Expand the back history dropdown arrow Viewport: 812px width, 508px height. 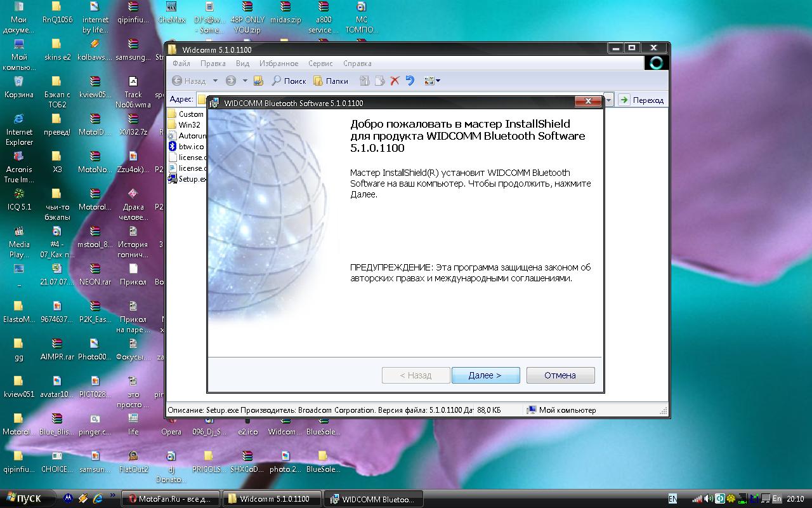tap(215, 81)
